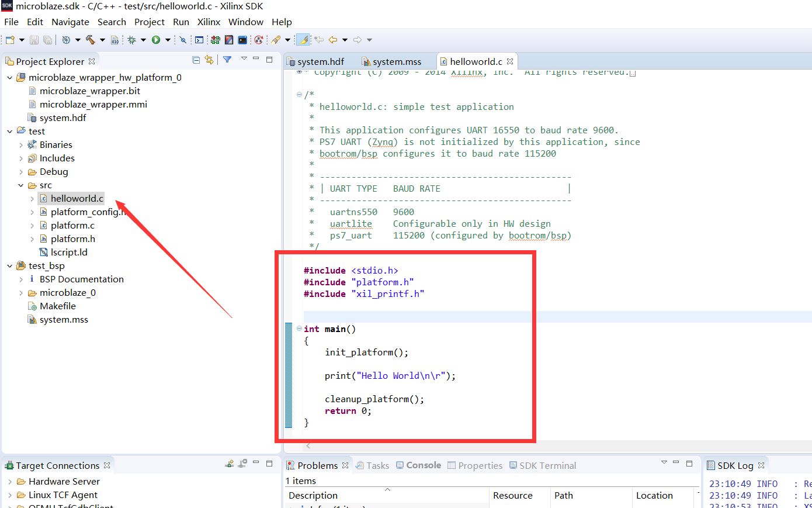Click the Description column header

pos(313,495)
